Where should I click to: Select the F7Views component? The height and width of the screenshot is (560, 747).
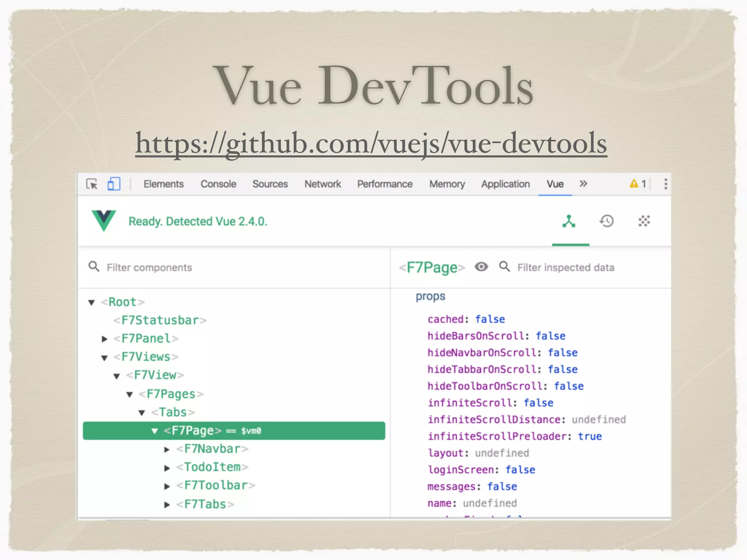pos(146,357)
